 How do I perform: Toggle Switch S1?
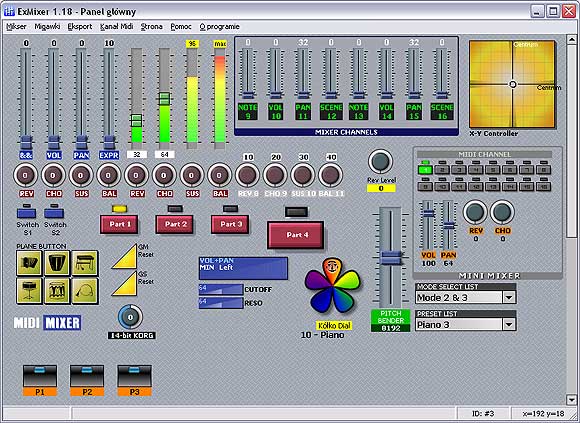pos(27,213)
